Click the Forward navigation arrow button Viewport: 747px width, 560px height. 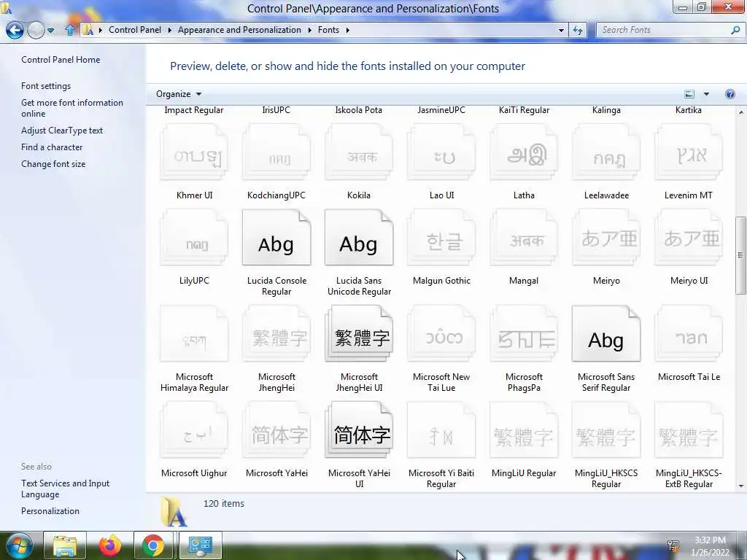[x=36, y=30]
